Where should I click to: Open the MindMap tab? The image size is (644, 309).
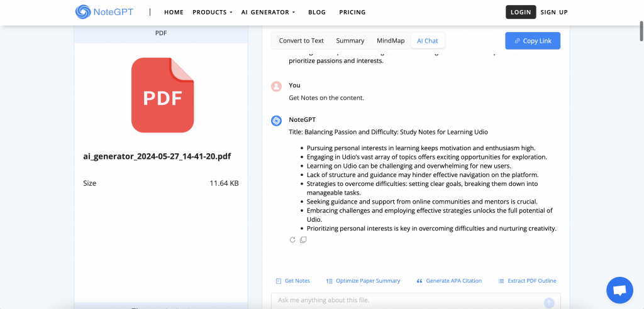coord(391,41)
